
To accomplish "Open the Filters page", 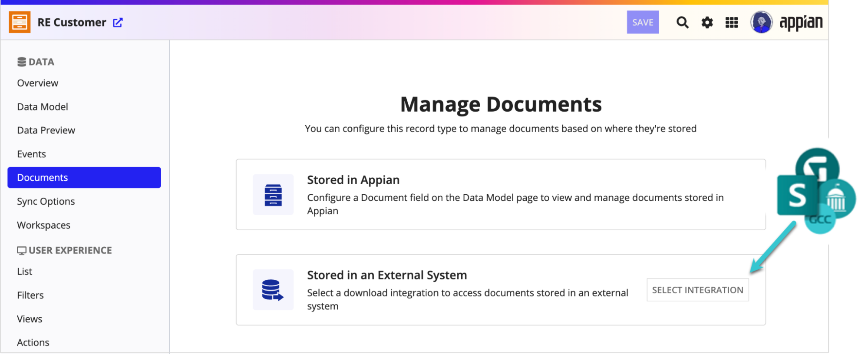I will point(30,295).
